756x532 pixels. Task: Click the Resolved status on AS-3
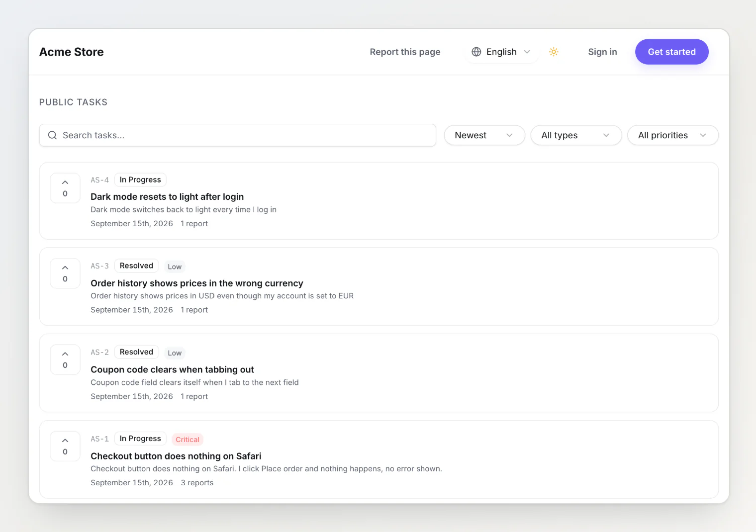tap(136, 266)
